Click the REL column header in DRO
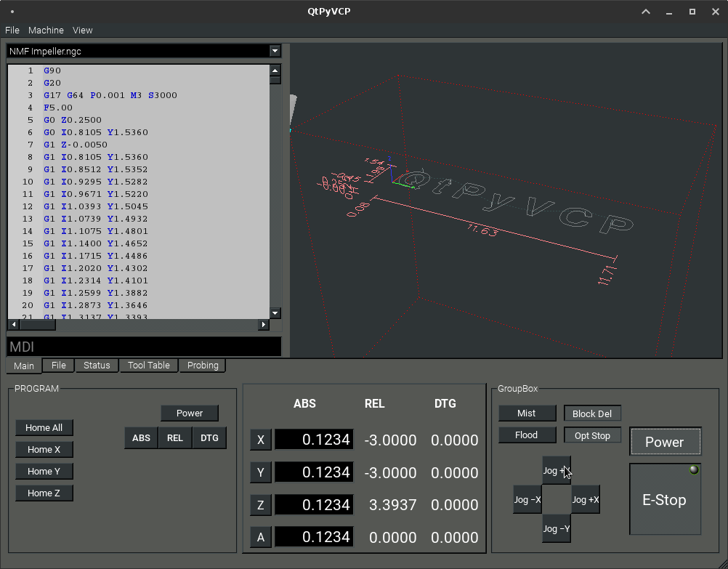The width and height of the screenshot is (728, 569). point(375,403)
